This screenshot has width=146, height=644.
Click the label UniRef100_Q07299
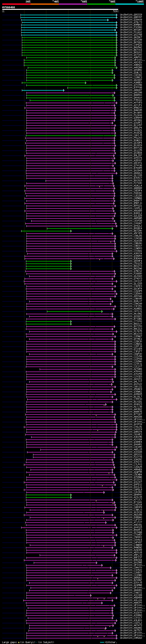pos(131,40)
